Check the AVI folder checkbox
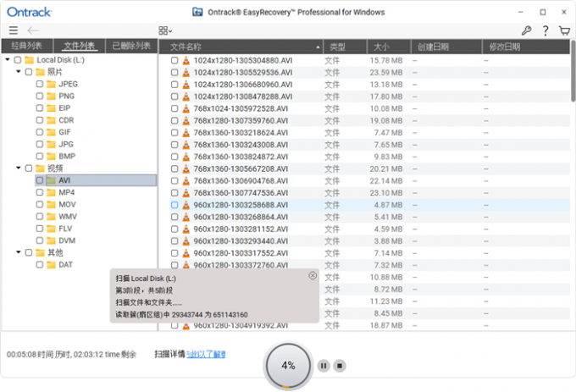Image resolution: width=576 pixels, height=392 pixels. (40, 180)
